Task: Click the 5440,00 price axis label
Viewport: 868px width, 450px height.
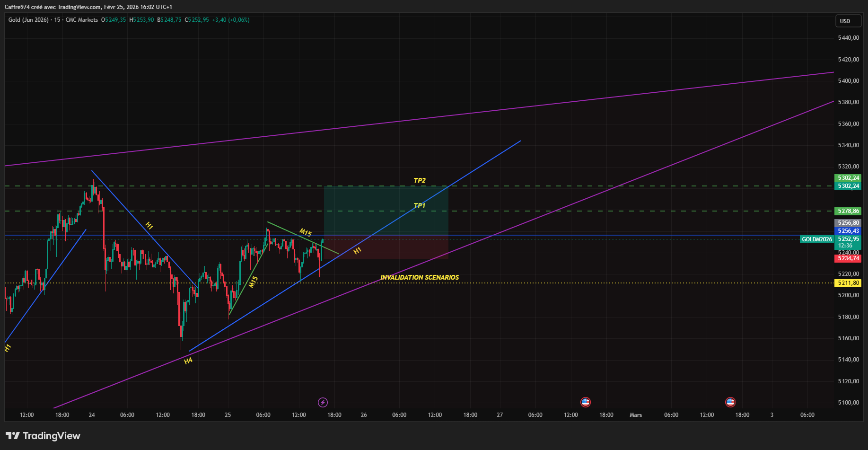Action: point(848,38)
